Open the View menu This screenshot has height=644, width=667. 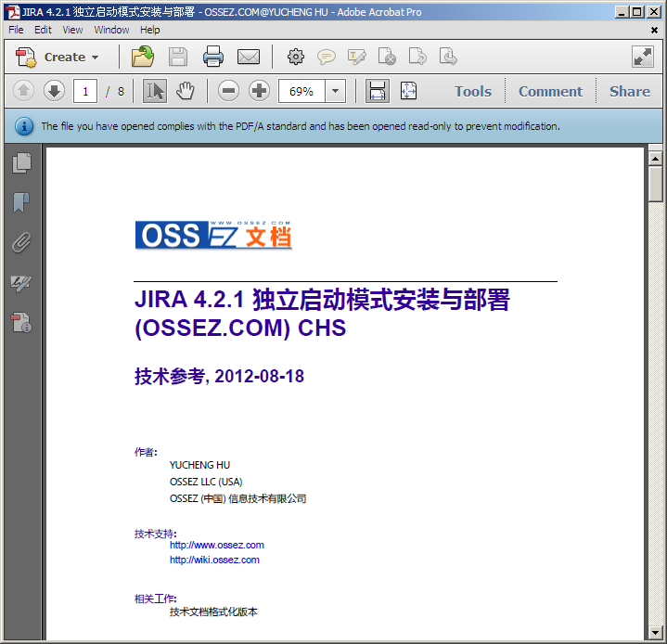coord(72,30)
